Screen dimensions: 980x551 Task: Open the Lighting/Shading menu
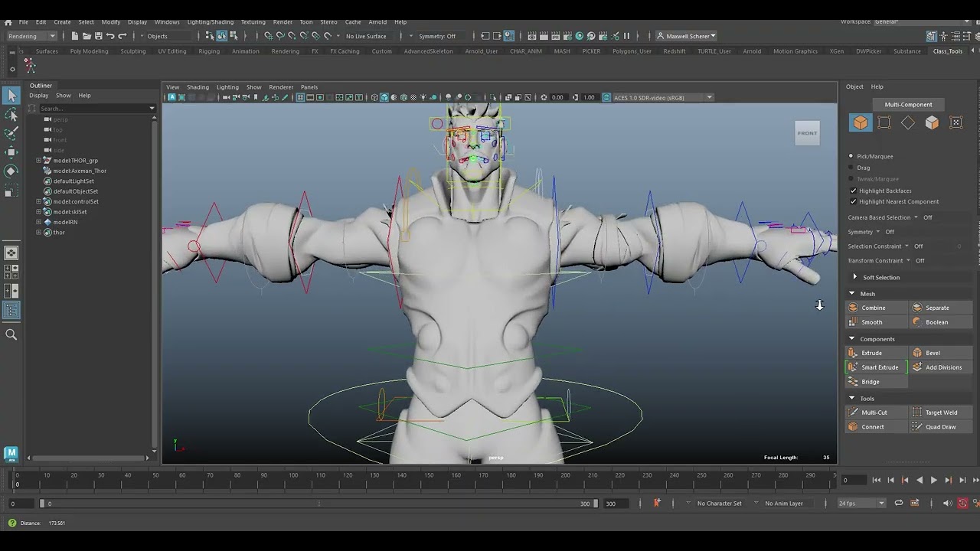click(210, 21)
